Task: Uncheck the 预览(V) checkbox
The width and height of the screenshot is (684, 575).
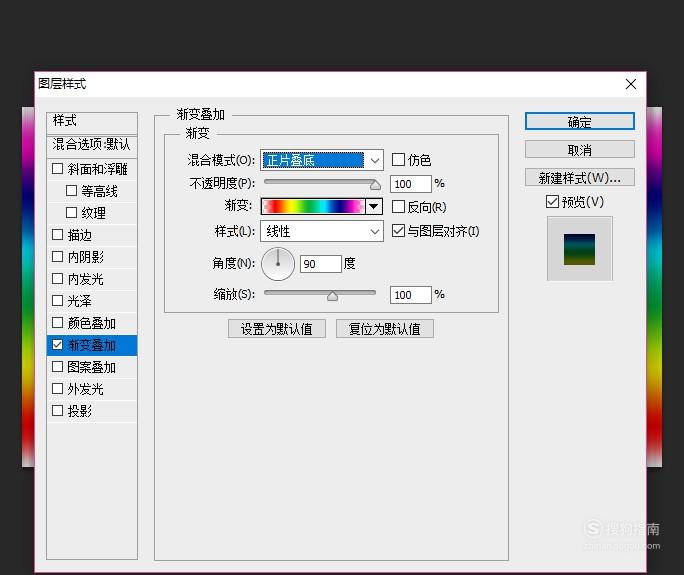Action: tap(552, 202)
